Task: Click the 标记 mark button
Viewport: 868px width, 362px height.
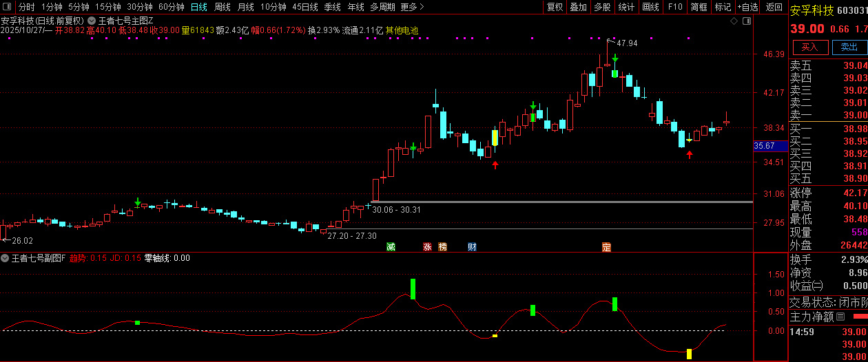Action: coord(723,7)
